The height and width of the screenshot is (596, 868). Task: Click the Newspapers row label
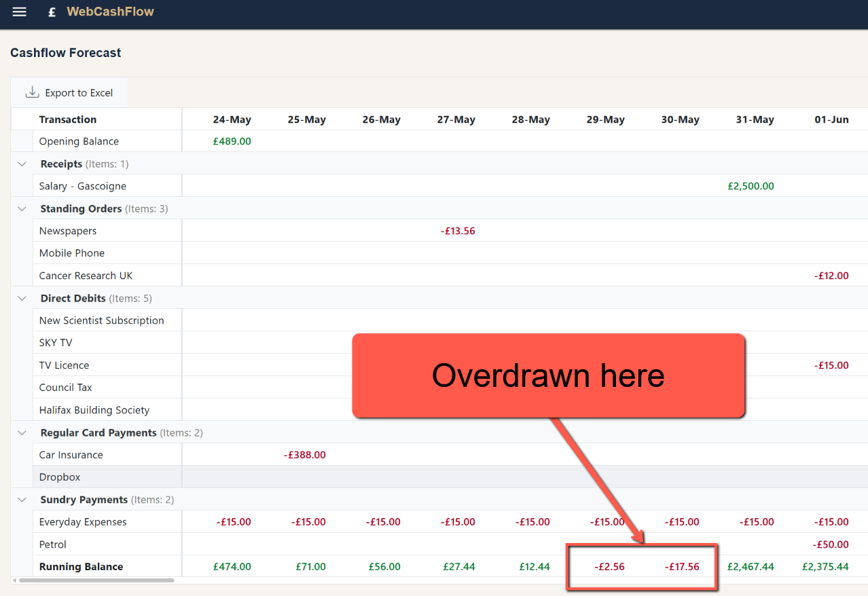pyautogui.click(x=68, y=231)
